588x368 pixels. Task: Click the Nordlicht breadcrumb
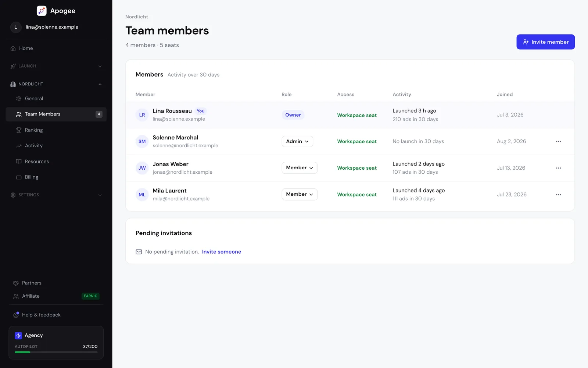[x=137, y=17]
